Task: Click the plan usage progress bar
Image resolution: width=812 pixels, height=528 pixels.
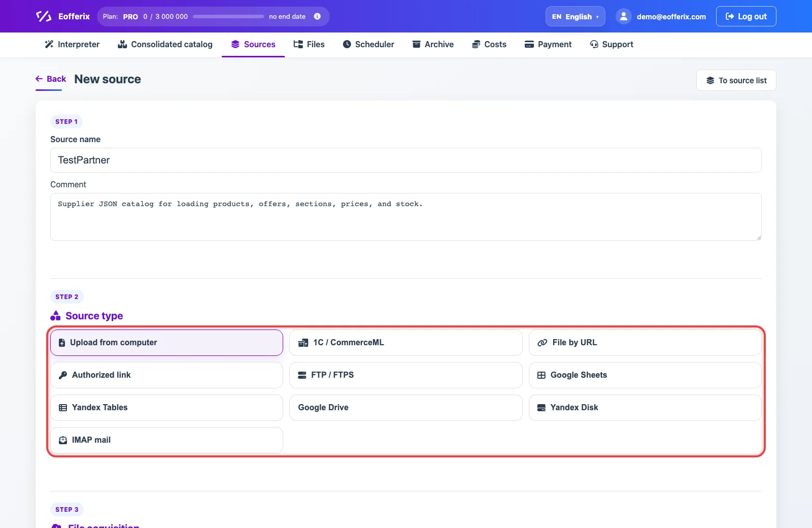Action: (228, 16)
